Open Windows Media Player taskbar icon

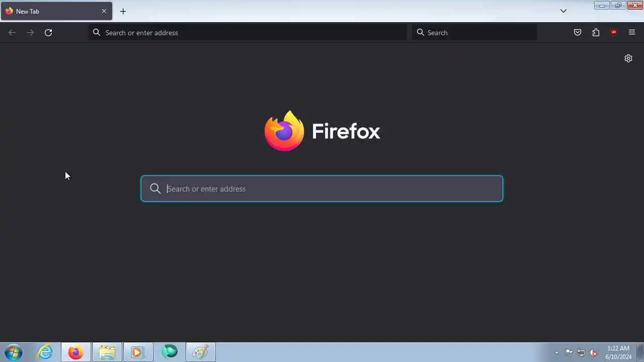pos(138,352)
